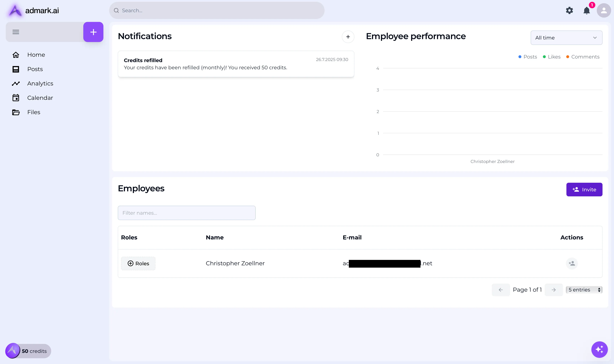Remove employee Christopher Zoellner via action icon
This screenshot has height=364, width=614.
[572, 263]
